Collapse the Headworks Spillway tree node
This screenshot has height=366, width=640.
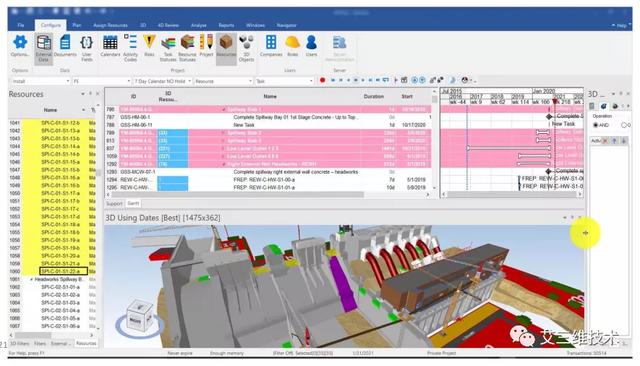[x=31, y=279]
